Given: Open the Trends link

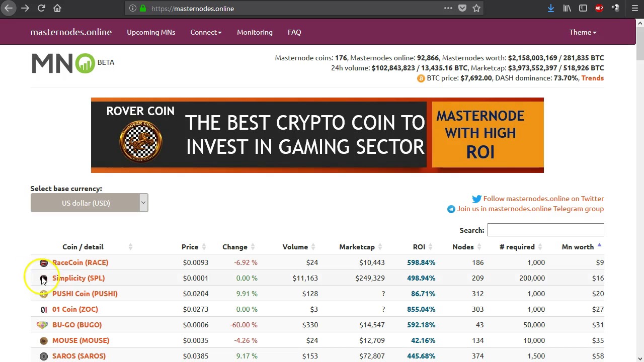Looking at the screenshot, I should tap(592, 78).
